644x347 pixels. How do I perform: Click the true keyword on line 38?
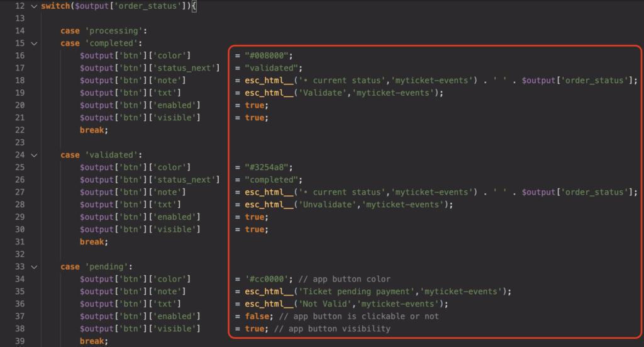point(255,329)
